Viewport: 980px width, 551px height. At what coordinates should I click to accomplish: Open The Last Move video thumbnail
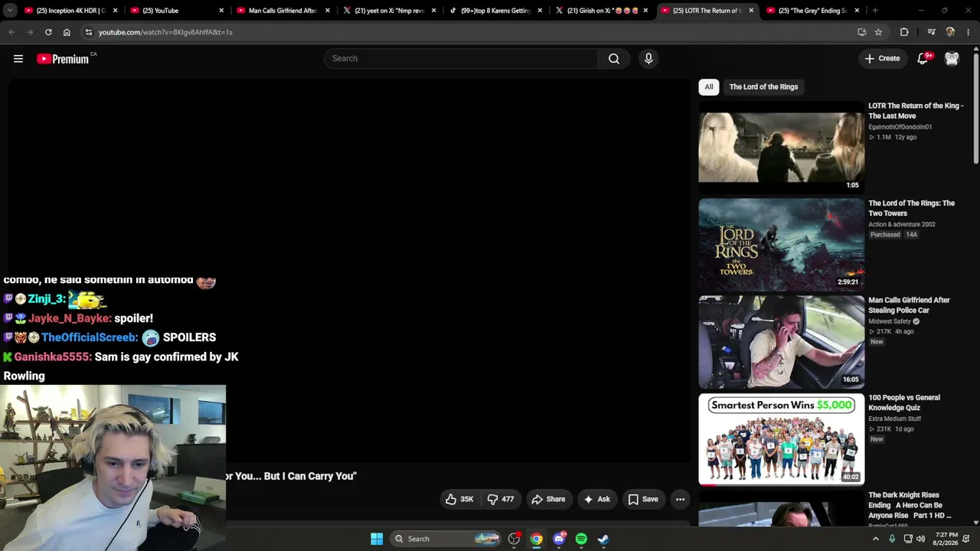tap(781, 147)
